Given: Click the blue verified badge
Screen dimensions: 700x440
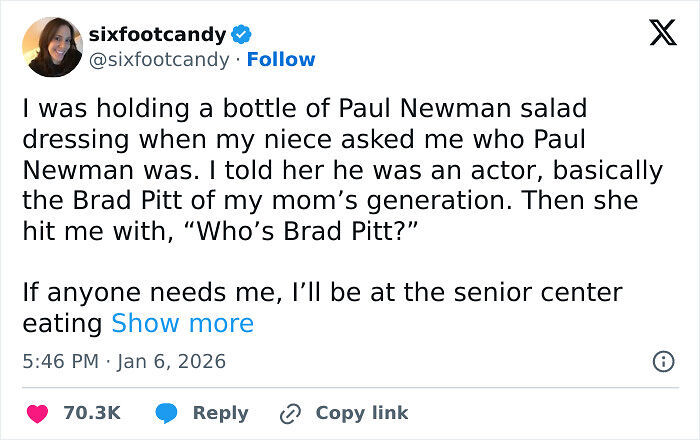Looking at the screenshot, I should 241,36.
